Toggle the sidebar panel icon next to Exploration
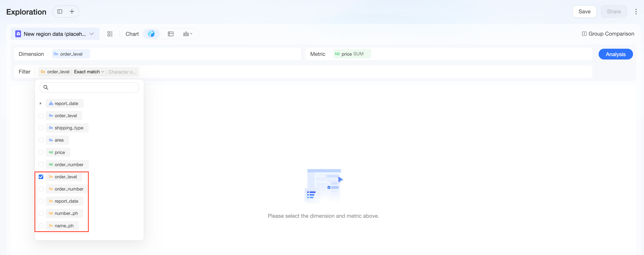Screen dimensions: 644x255 [x=60, y=11]
